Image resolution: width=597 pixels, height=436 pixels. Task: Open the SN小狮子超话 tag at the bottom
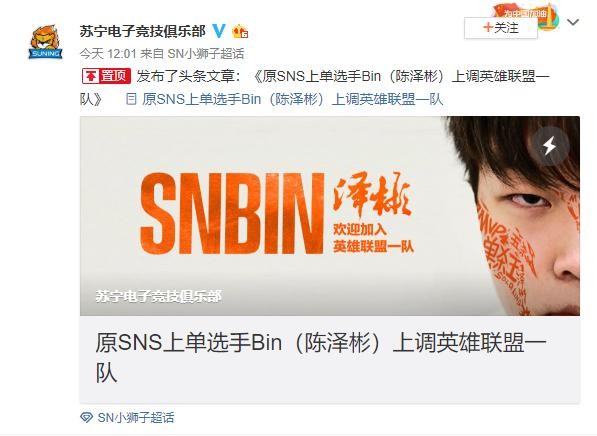[136, 418]
